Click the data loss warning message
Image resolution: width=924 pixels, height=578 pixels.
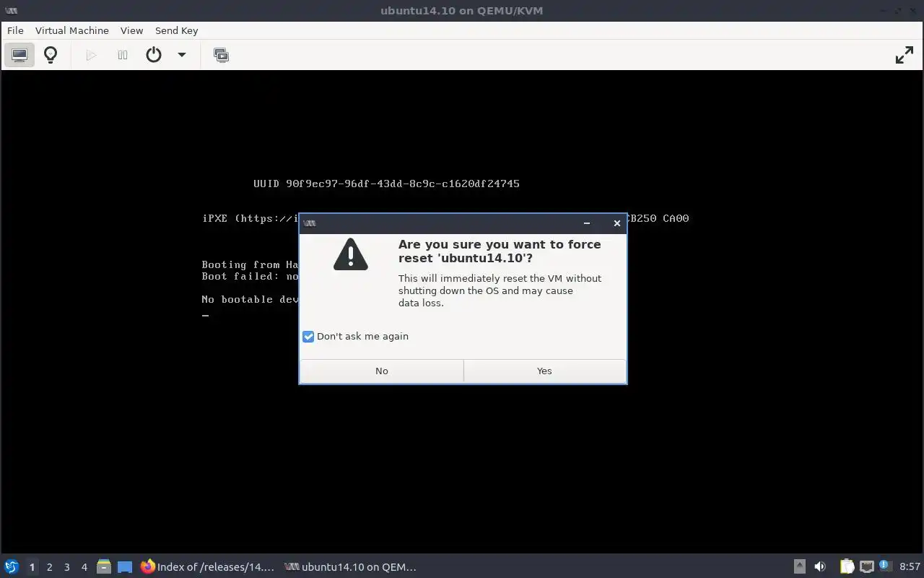(x=500, y=290)
